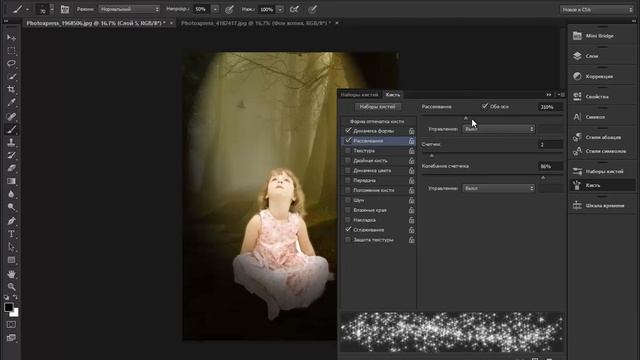
Task: Enable Шум checkbox
Action: [x=348, y=200]
